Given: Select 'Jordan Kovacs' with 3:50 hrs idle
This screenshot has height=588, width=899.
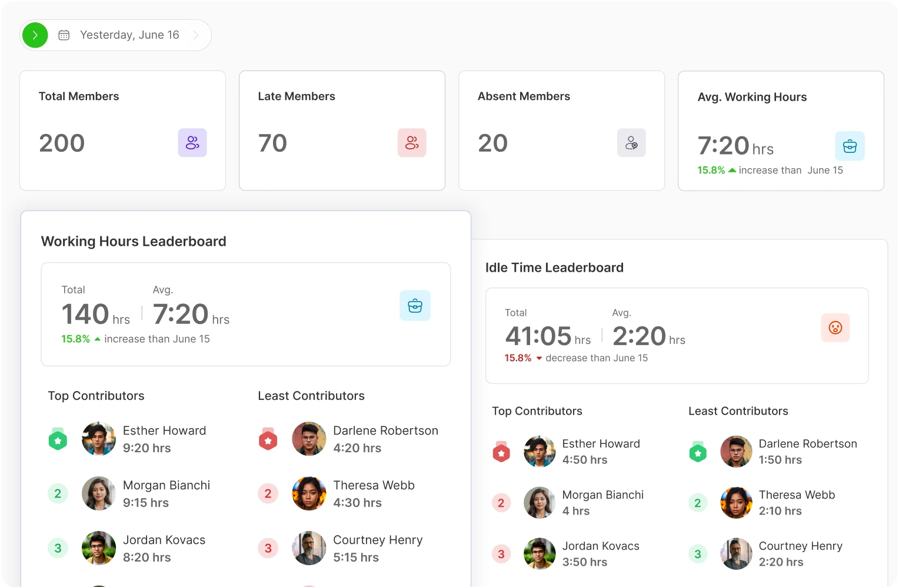Looking at the screenshot, I should (x=600, y=546).
